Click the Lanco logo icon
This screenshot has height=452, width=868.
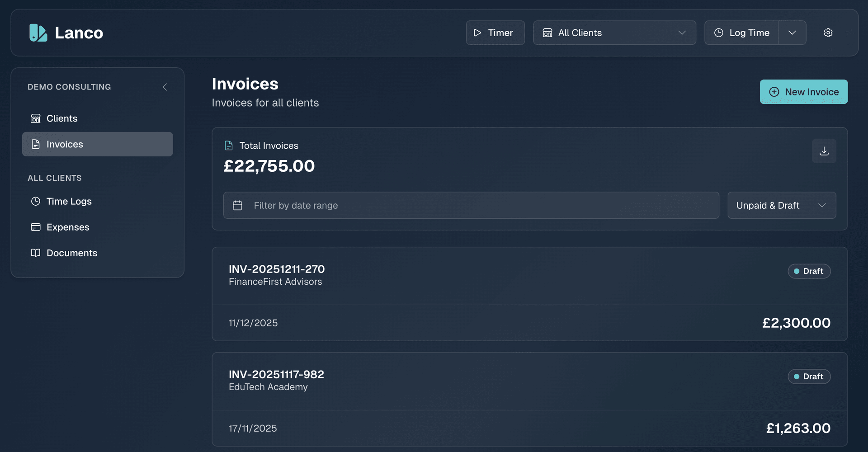[x=38, y=32]
